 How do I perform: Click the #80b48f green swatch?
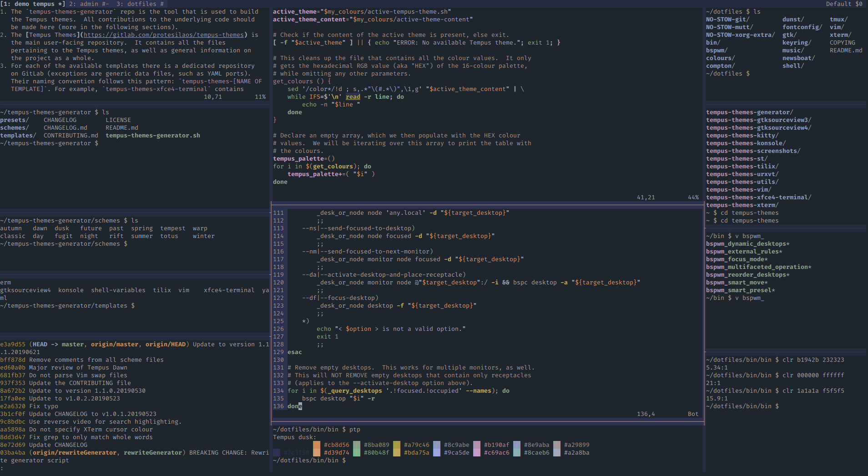357,452
